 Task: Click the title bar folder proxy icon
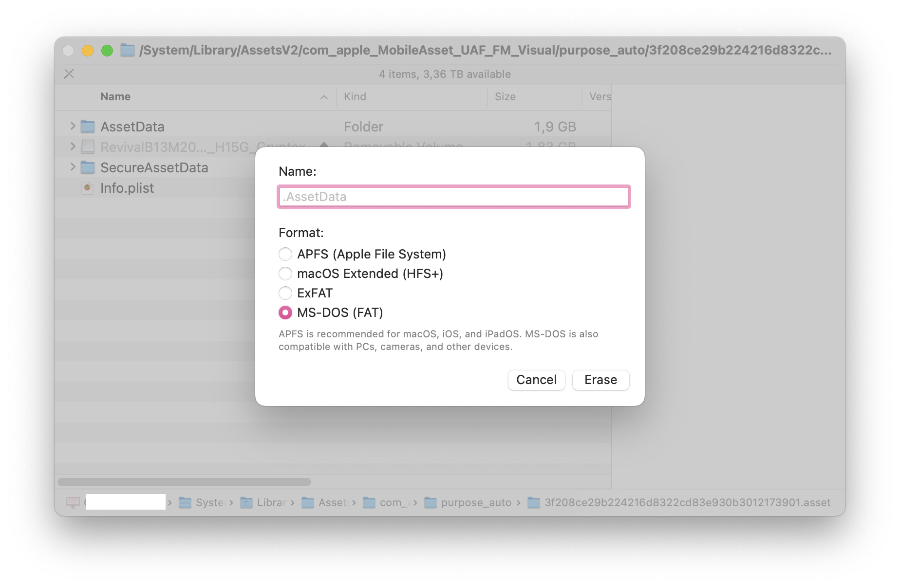[128, 50]
